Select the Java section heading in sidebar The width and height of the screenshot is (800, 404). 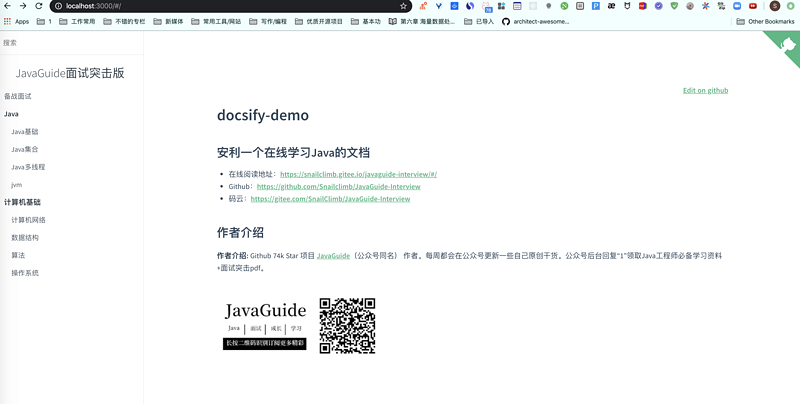[11, 114]
